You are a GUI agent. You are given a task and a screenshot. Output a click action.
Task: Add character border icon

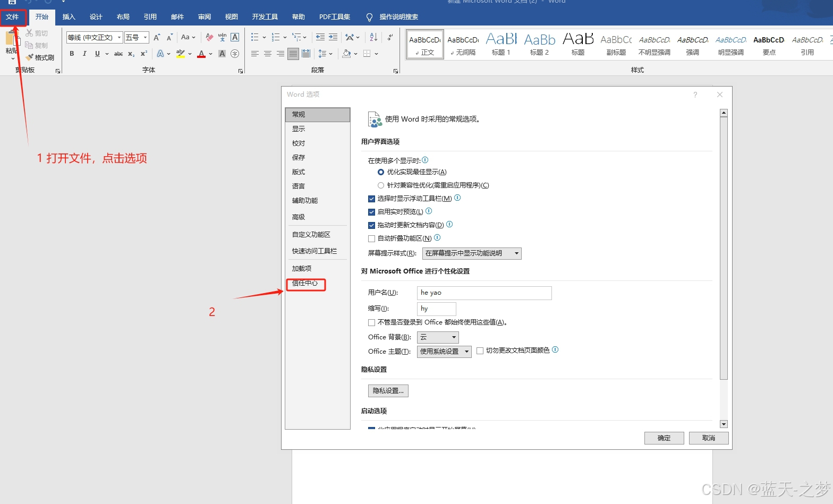click(x=235, y=37)
